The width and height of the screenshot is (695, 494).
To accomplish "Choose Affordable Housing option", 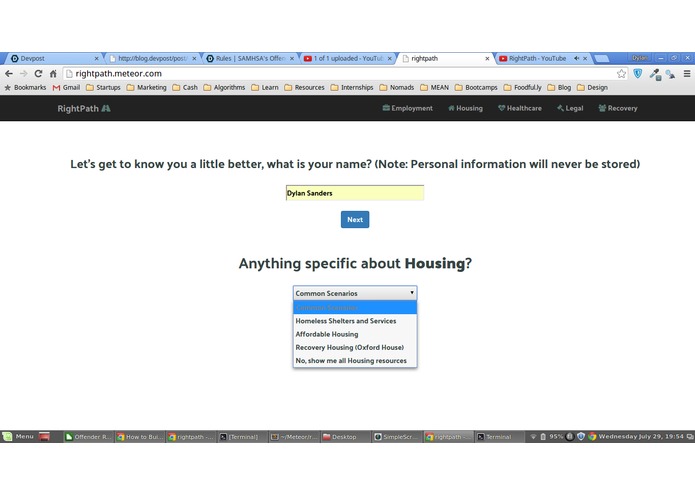I will click(355, 334).
